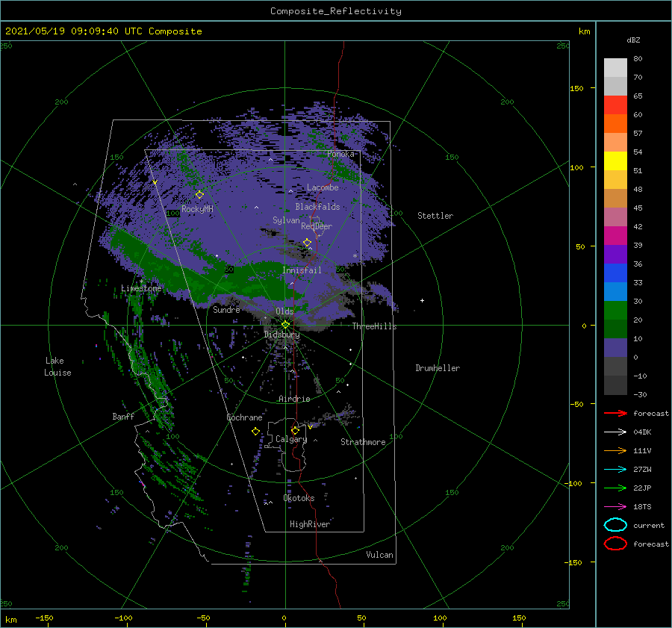Image resolution: width=672 pixels, height=628 pixels.
Task: Choose the dark gray -30 dBZ swatch
Action: click(x=615, y=385)
